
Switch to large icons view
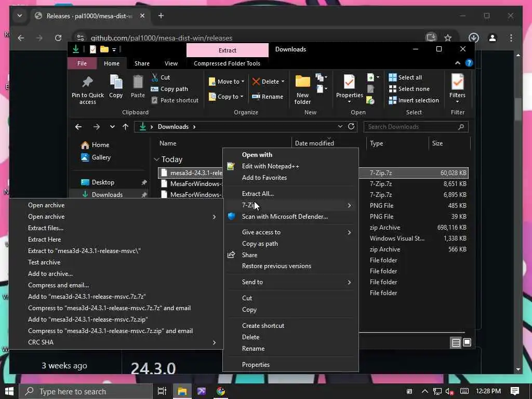point(467,343)
